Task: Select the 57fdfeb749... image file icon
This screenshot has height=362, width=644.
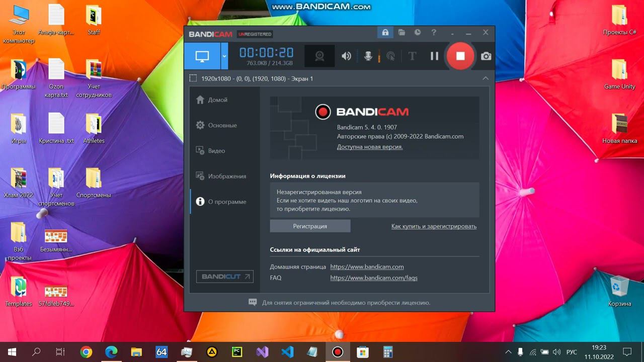Action: (56, 296)
